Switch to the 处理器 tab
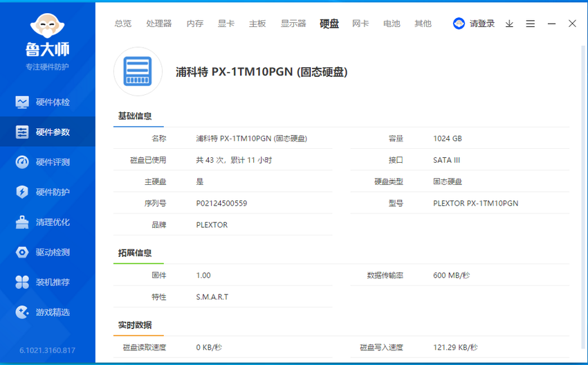 pos(159,24)
